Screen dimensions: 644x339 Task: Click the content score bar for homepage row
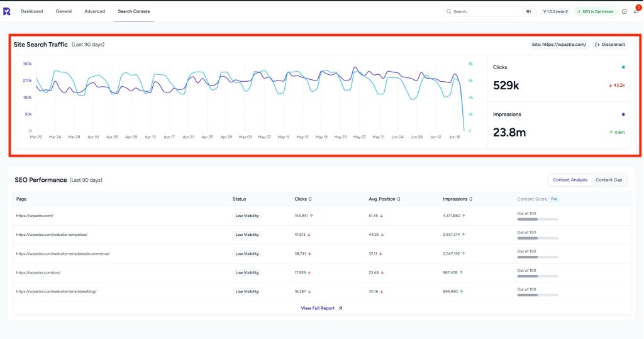pos(538,220)
